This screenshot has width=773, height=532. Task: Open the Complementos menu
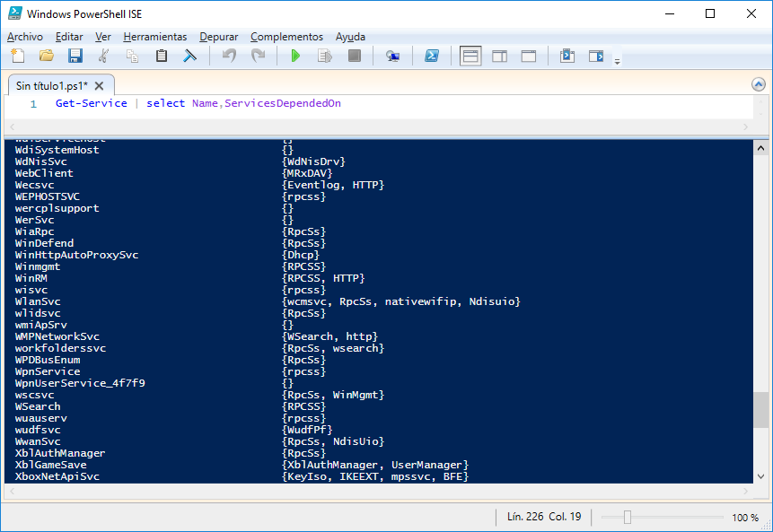coord(286,37)
